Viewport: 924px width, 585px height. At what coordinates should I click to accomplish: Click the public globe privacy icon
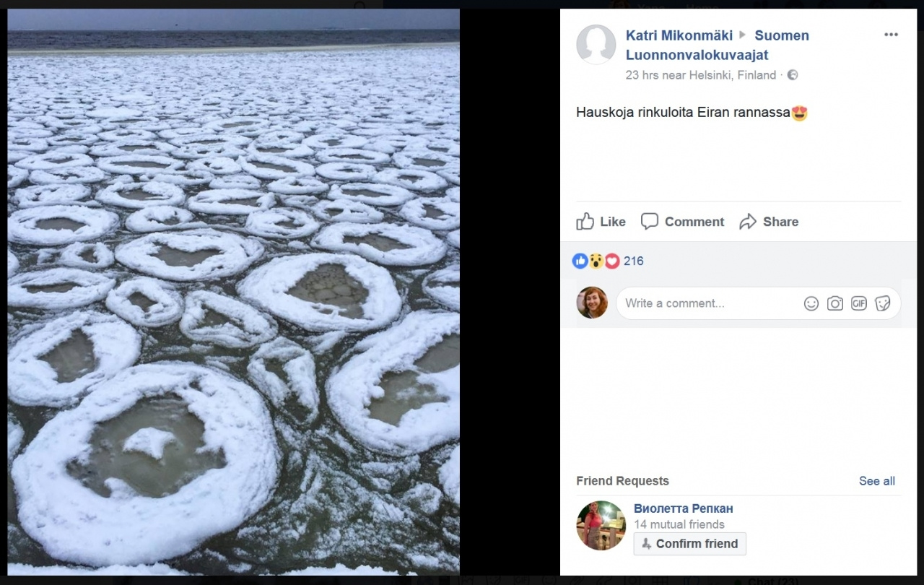793,75
